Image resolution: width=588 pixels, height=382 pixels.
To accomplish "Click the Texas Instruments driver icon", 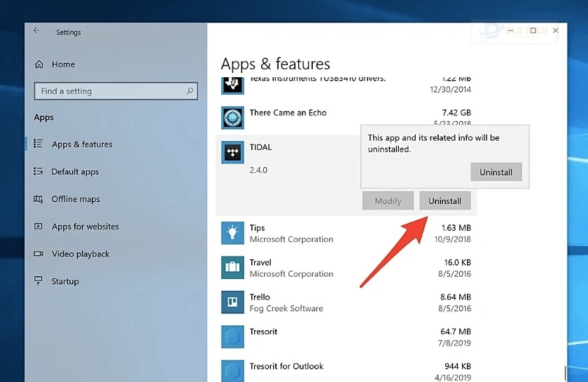I will coord(232,84).
